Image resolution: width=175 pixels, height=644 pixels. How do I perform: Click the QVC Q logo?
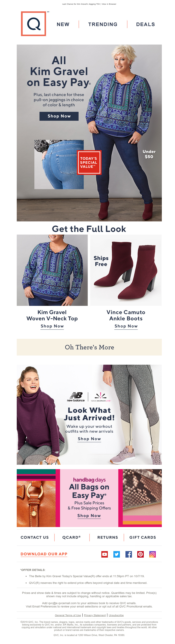[33, 24]
